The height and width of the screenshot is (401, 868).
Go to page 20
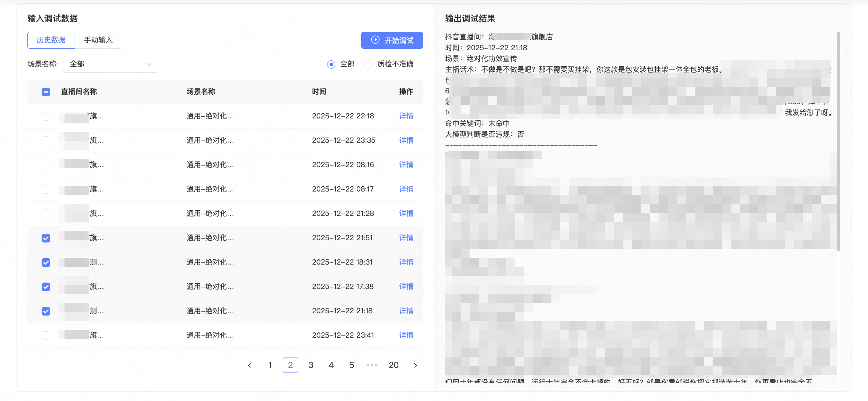tap(393, 365)
